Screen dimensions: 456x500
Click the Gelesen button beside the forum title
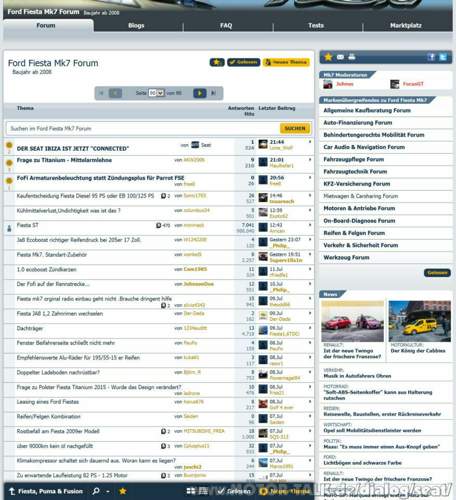(x=244, y=62)
